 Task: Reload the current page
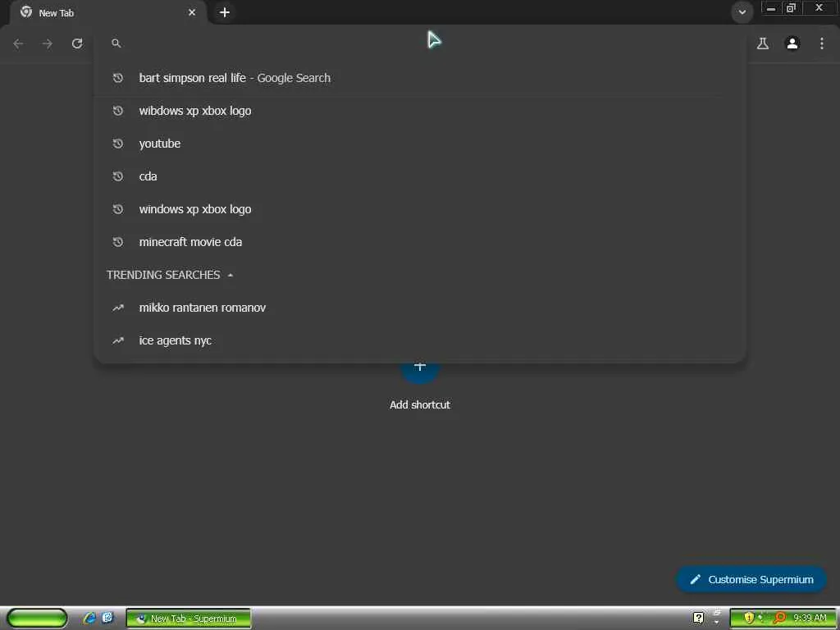click(x=77, y=43)
